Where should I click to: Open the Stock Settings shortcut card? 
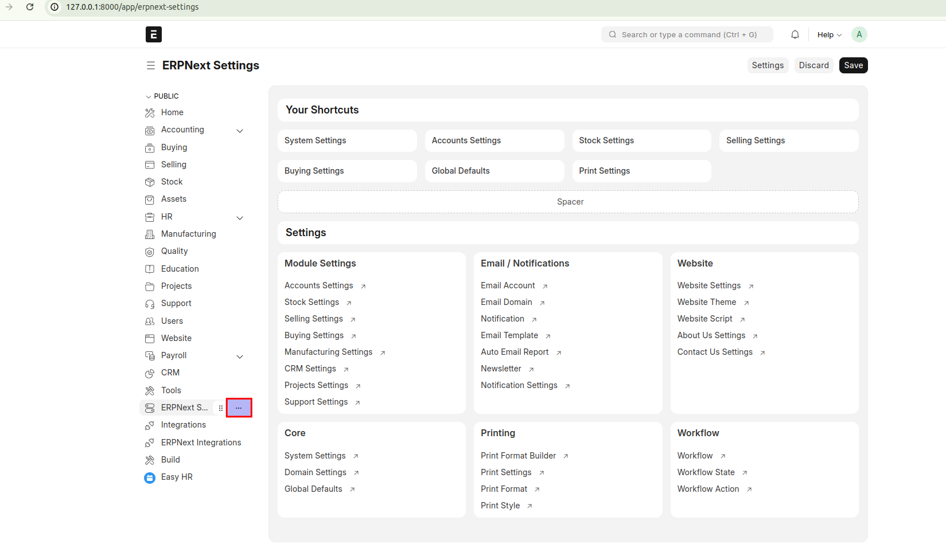[x=641, y=140]
